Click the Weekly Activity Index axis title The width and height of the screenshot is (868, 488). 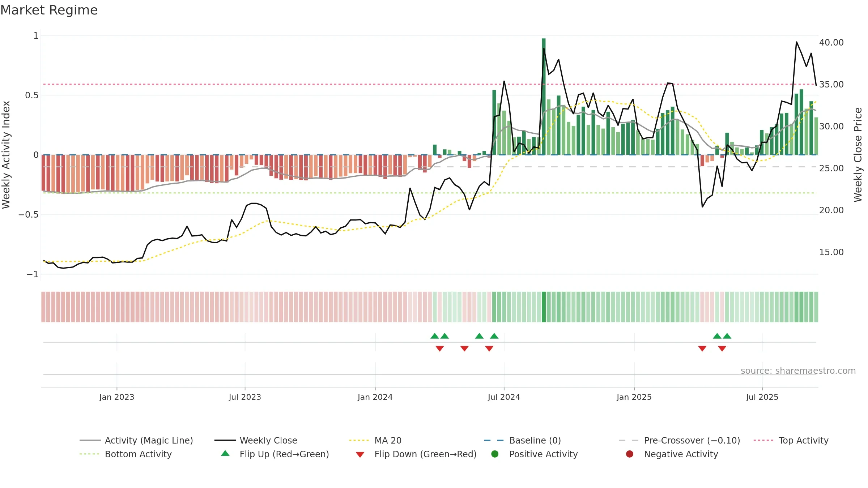pos(6,155)
